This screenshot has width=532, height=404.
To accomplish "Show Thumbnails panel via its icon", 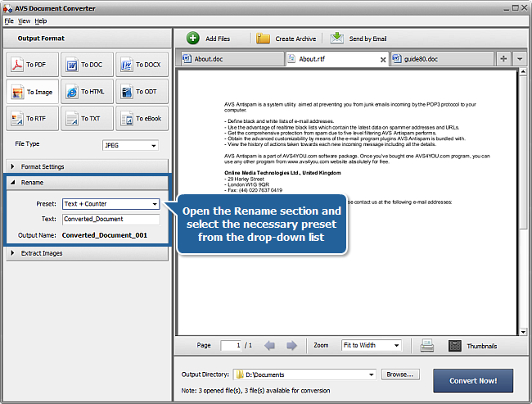I will pos(455,346).
